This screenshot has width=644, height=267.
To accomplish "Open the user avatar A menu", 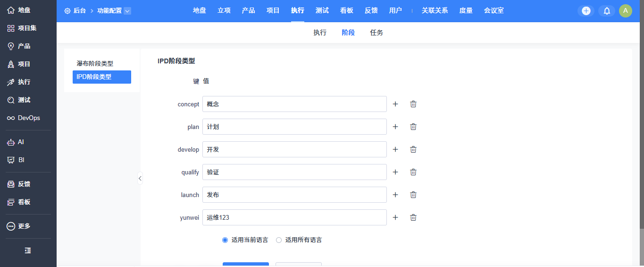I will tap(626, 11).
